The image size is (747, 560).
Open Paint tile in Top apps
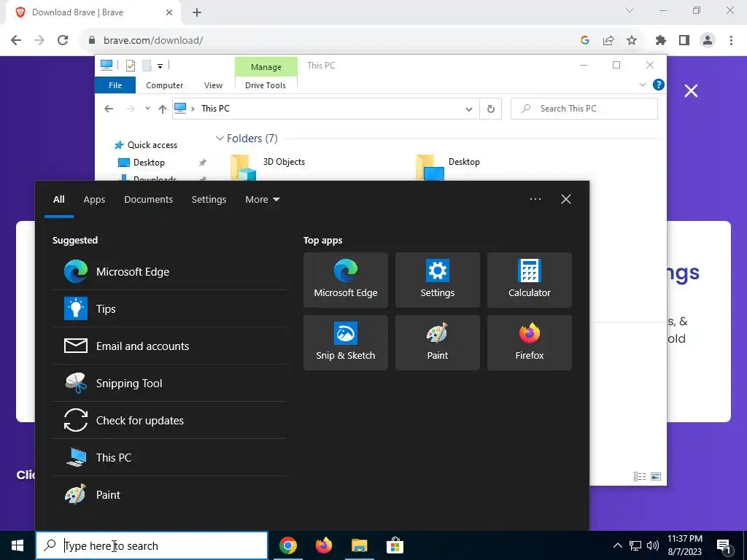pyautogui.click(x=438, y=343)
